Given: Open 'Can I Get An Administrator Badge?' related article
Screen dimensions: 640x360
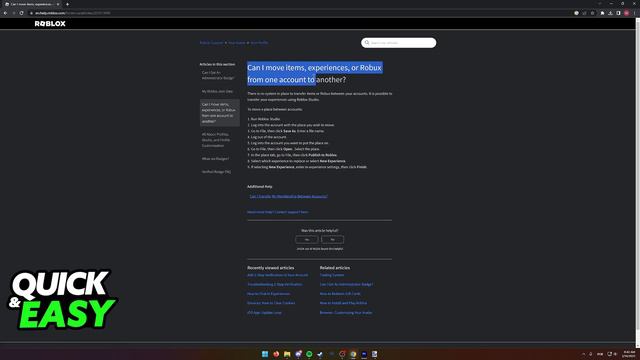Looking at the screenshot, I should [346, 284].
